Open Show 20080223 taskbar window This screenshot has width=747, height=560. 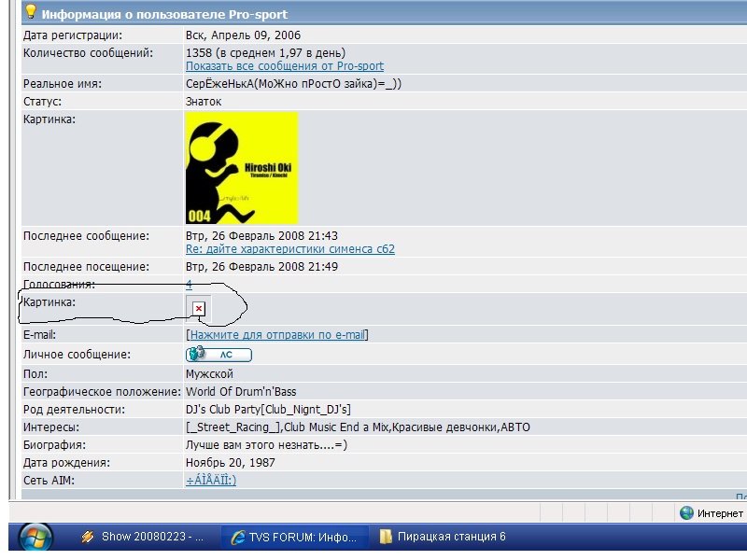point(143,537)
